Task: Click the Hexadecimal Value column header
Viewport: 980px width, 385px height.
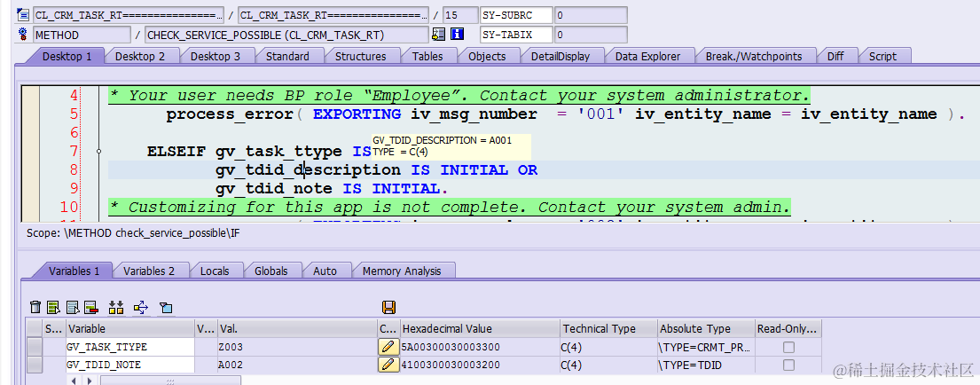Action: (480, 328)
